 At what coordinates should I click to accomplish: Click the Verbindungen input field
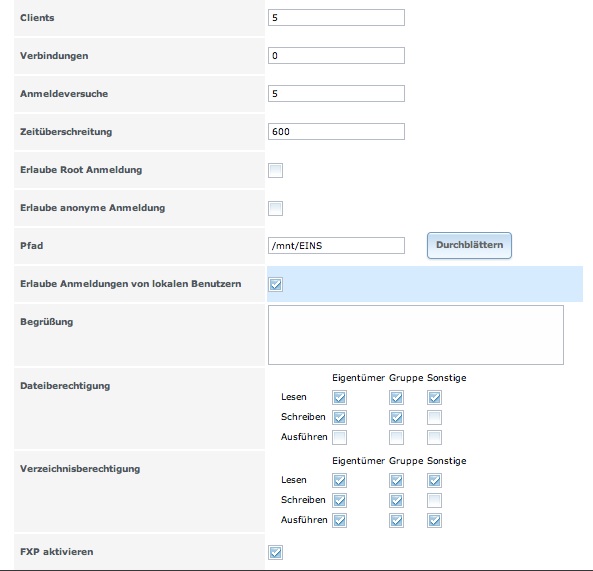[336, 56]
